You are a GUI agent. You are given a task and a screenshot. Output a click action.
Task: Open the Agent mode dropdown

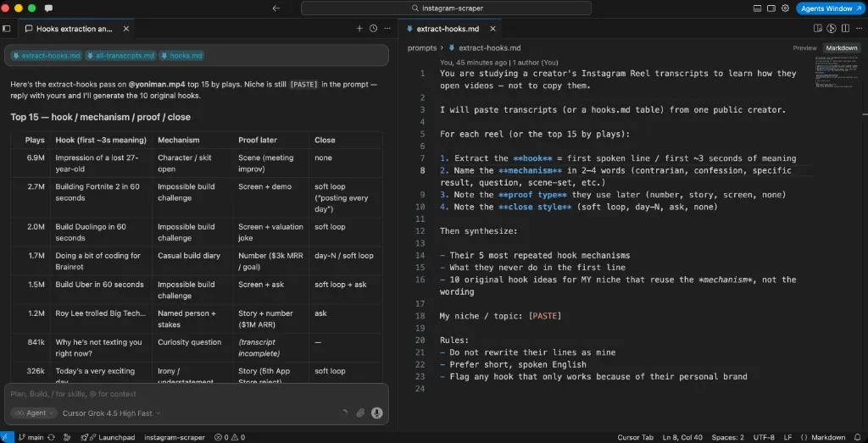pos(34,413)
